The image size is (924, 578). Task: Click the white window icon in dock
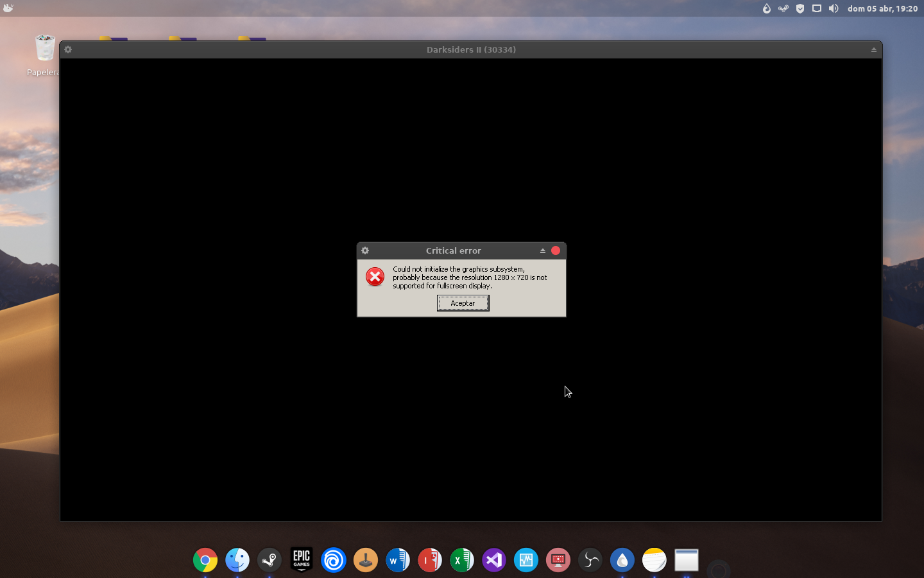tap(687, 560)
